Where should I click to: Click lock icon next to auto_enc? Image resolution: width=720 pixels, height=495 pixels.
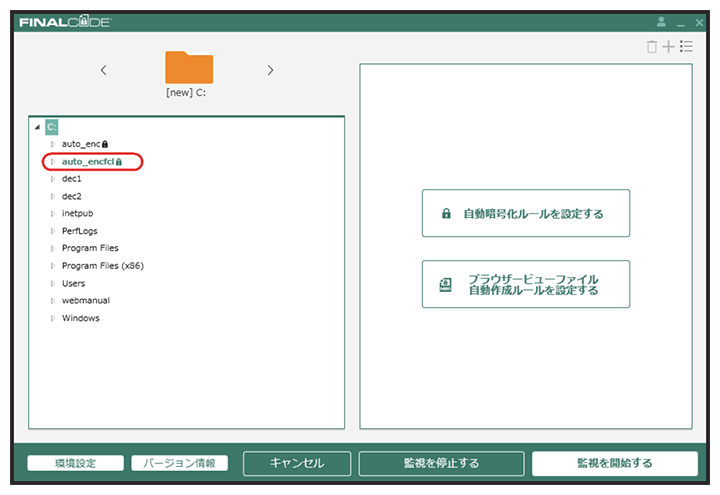(x=105, y=144)
